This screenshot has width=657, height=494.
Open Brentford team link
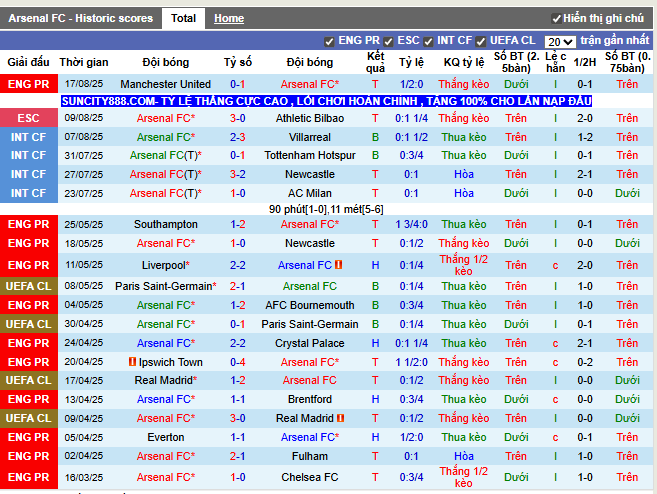tap(310, 399)
